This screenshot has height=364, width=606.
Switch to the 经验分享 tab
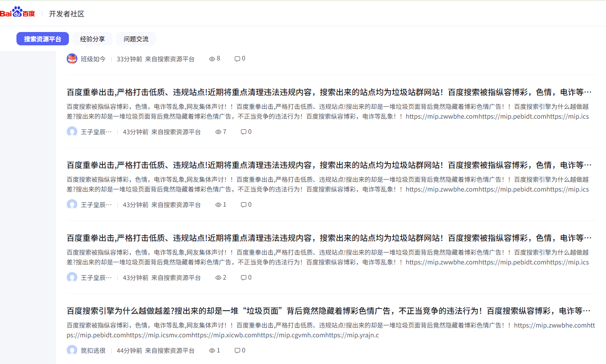pyautogui.click(x=92, y=39)
